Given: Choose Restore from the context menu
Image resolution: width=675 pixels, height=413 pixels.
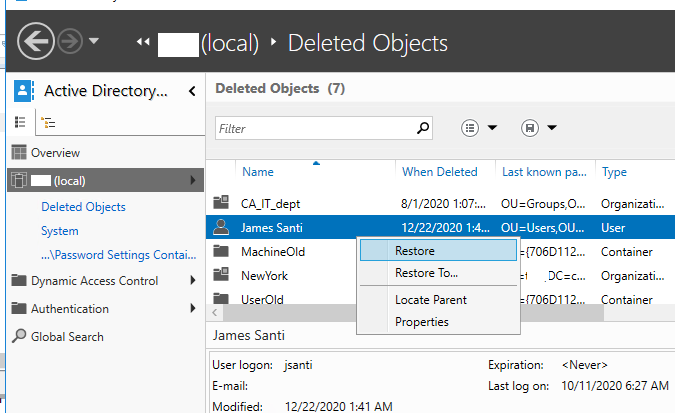Looking at the screenshot, I should click(x=415, y=251).
